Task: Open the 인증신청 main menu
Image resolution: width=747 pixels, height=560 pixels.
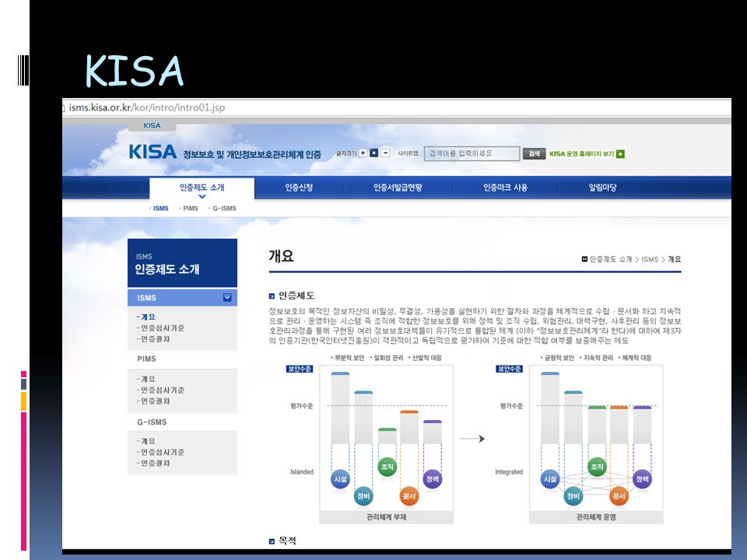Action: click(x=299, y=187)
